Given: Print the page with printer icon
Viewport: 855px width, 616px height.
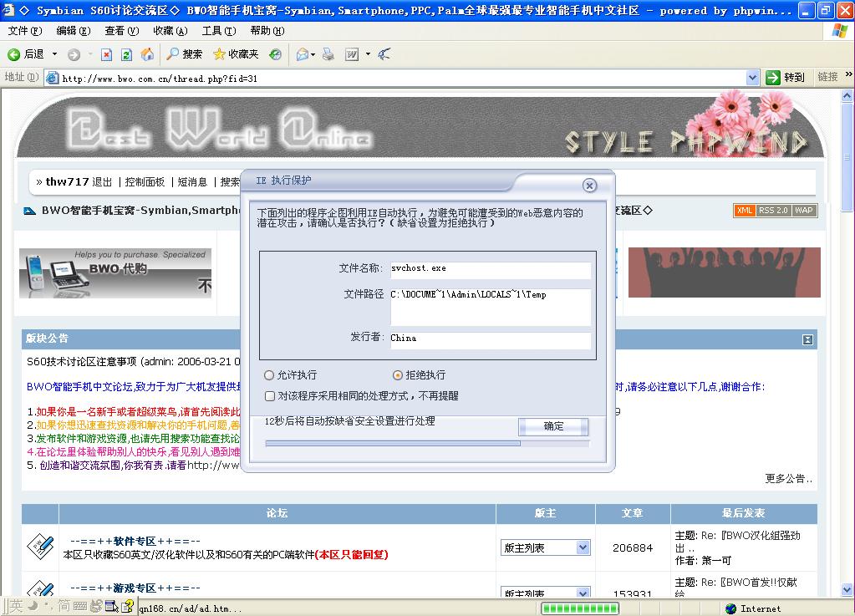Looking at the screenshot, I should [328, 54].
